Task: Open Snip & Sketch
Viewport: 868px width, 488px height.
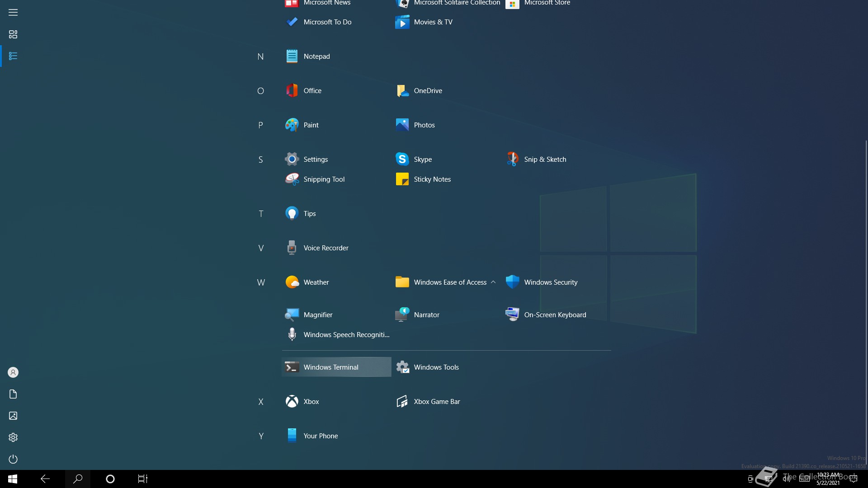Action: coord(557,159)
